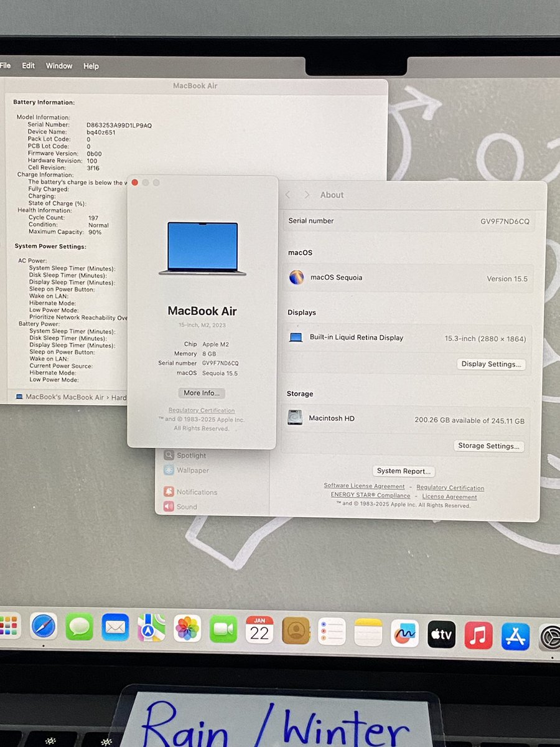
Task: Open the License Agreement link
Action: click(449, 497)
